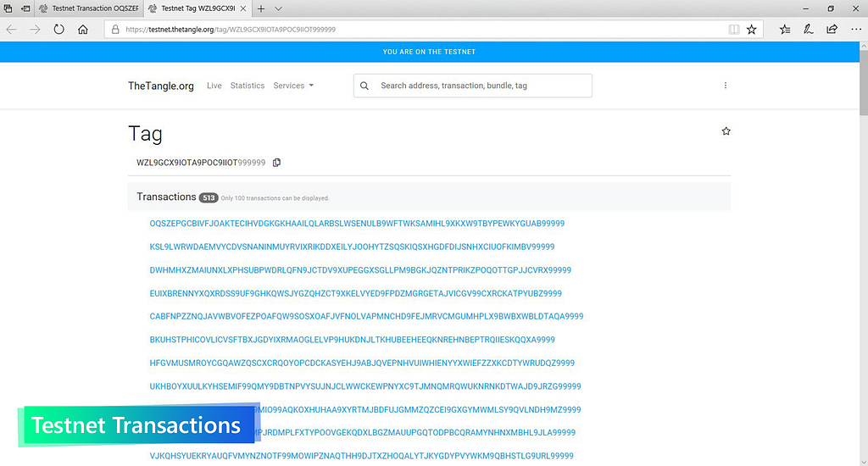Open TheTangle.org home logo link
Image resolution: width=868 pixels, height=466 pixels.
tap(160, 86)
